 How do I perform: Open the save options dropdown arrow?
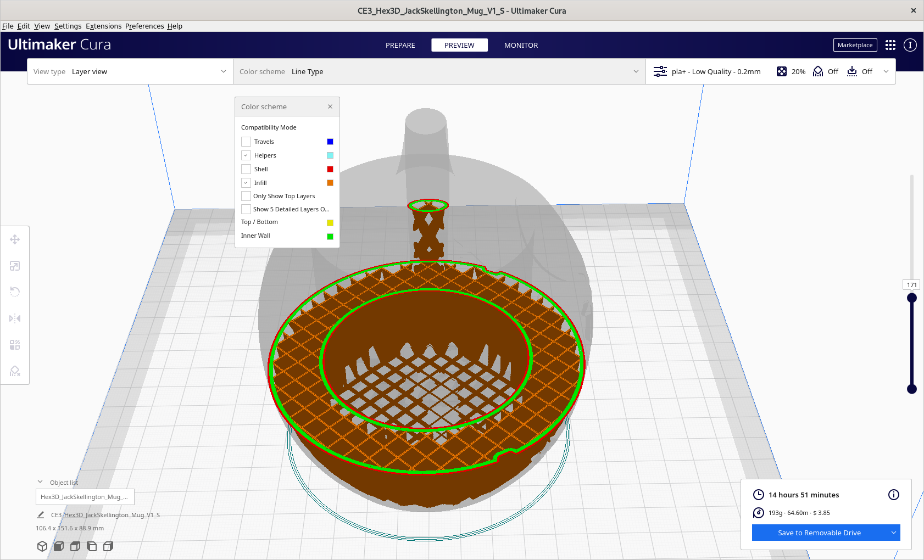(894, 533)
